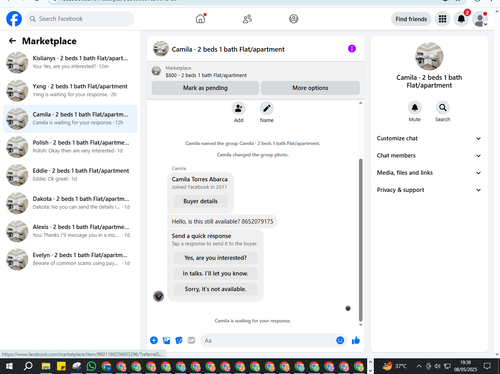Search in conversation magnifier icon
This screenshot has height=374, width=500.
443,107
